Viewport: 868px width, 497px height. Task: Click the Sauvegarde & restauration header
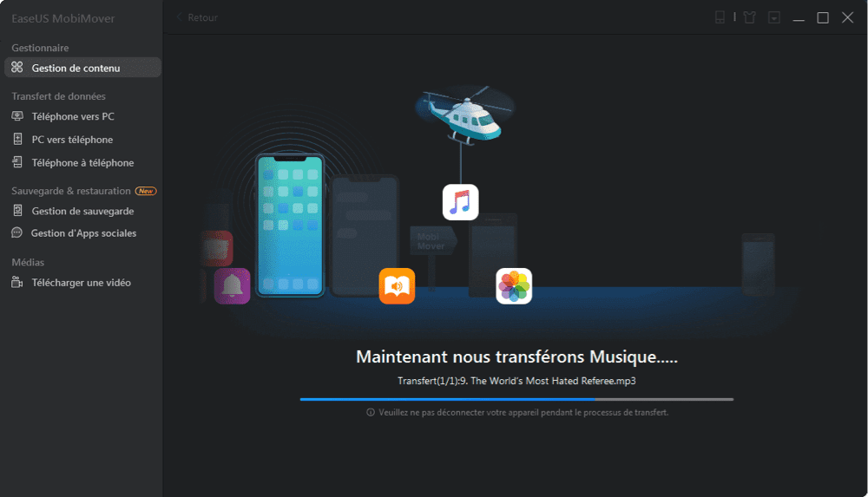coord(71,191)
